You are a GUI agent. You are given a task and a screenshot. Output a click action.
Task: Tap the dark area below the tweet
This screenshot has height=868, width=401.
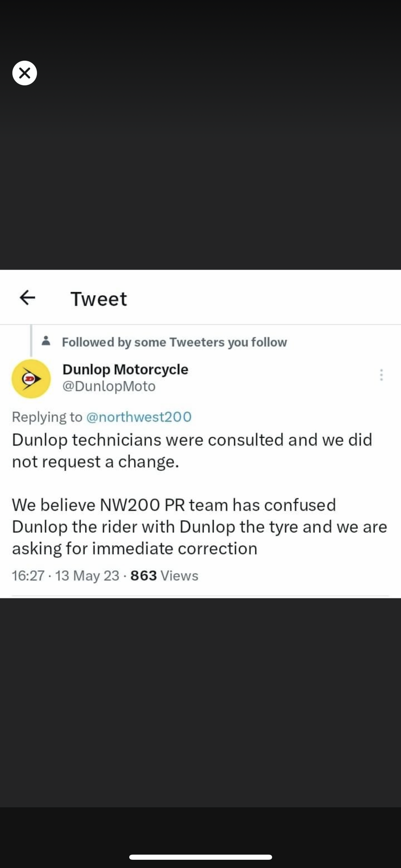coord(200,700)
